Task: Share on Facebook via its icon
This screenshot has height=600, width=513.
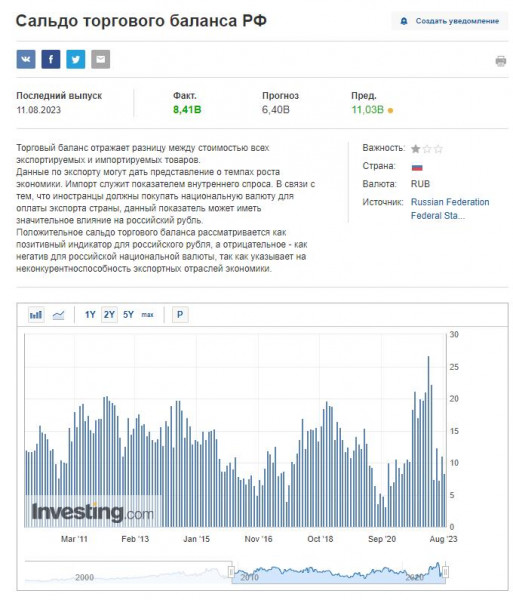Action: 51,59
